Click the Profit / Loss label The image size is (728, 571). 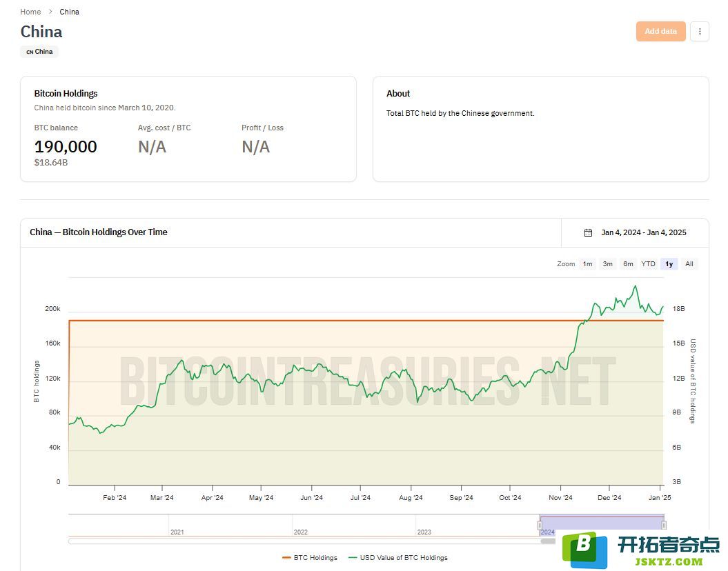click(x=262, y=128)
